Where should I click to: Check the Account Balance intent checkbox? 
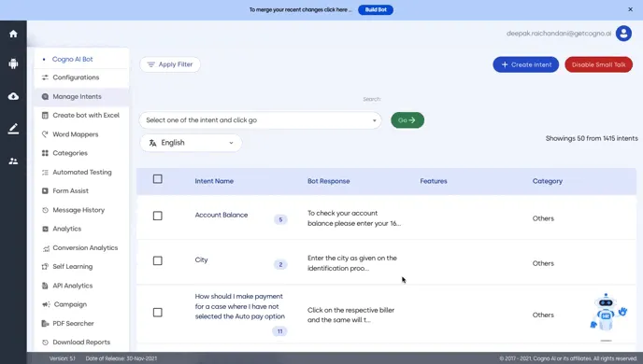point(157,216)
